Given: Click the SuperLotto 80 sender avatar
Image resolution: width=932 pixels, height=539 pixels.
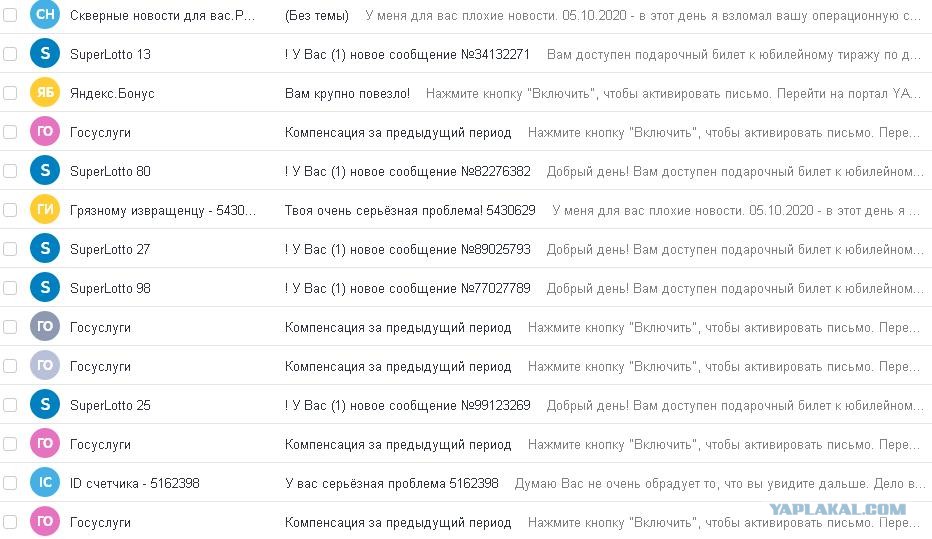Looking at the screenshot, I should (45, 171).
